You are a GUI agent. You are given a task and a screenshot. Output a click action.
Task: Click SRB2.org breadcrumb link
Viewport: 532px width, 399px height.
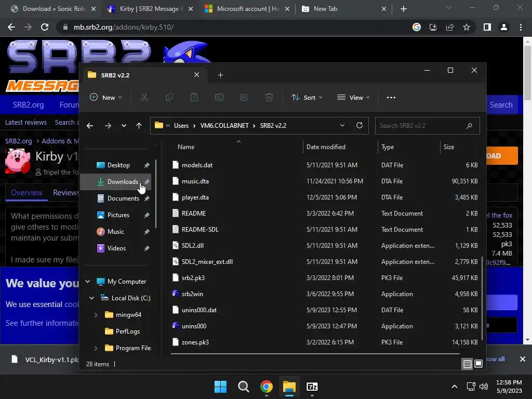[18, 141]
